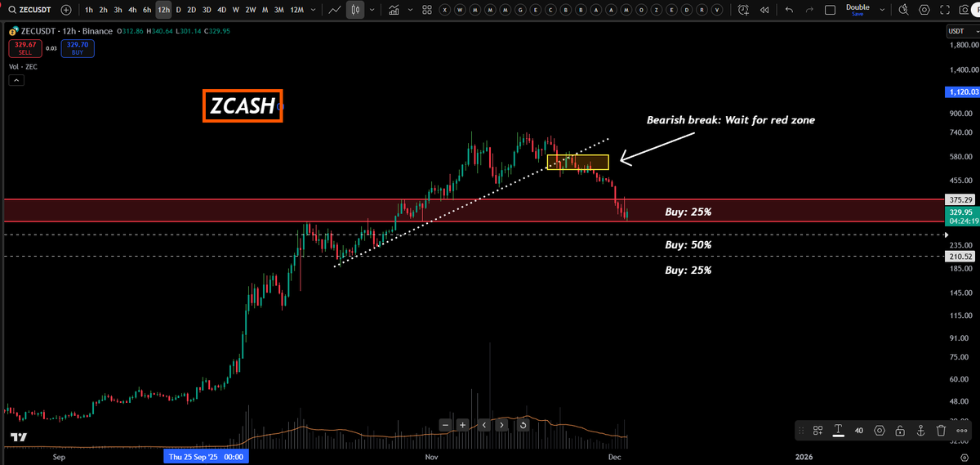Expand the indicators favorites chevron
This screenshot has height=465, width=980.
point(409,10)
